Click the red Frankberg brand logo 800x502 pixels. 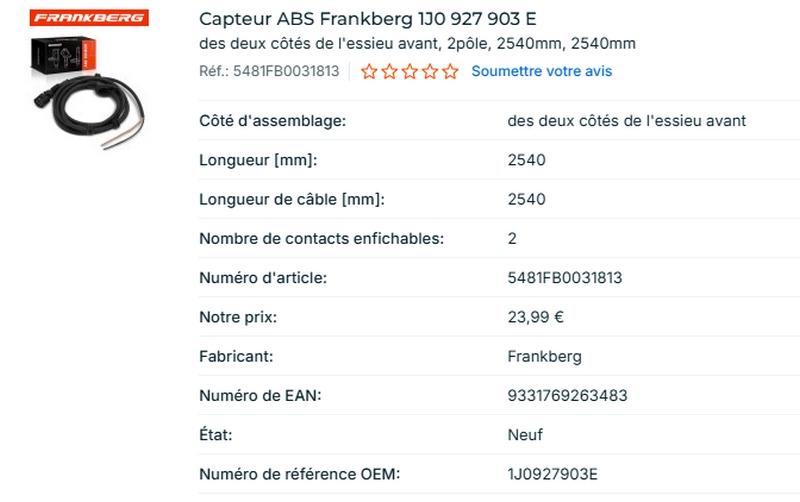(89, 18)
